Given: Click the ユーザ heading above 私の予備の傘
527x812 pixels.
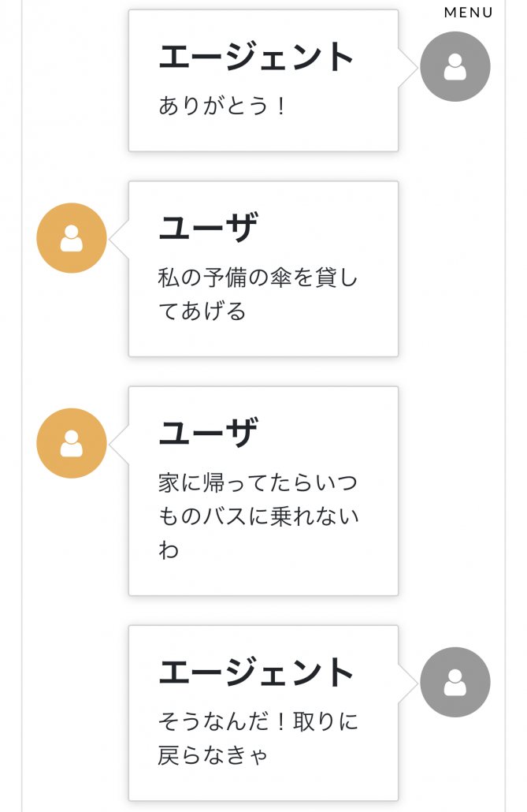Looking at the screenshot, I should 208,228.
